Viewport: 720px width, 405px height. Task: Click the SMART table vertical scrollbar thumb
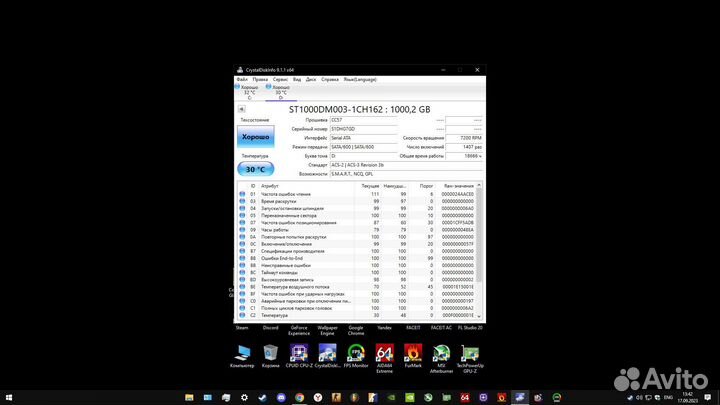(479, 235)
